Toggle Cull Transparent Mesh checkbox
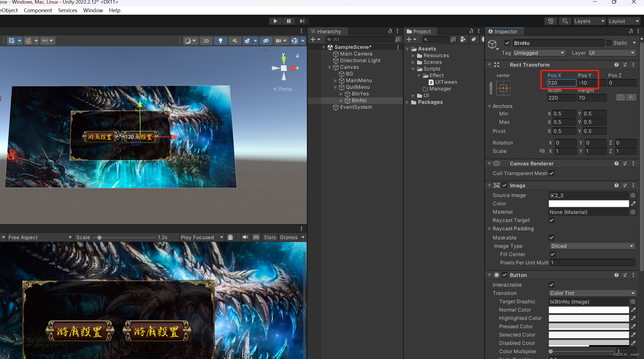This screenshot has width=644, height=359. (552, 173)
